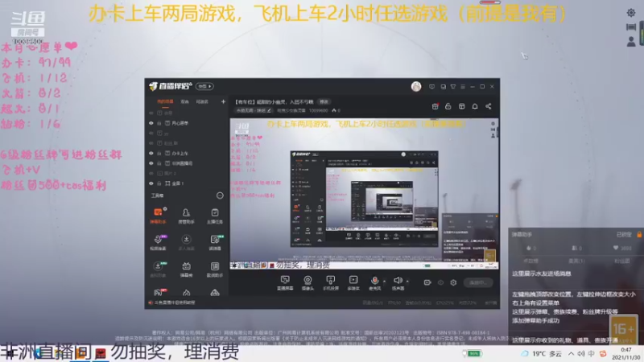Open the user avatar in the title bar
The width and height of the screenshot is (644, 362).
point(416,86)
